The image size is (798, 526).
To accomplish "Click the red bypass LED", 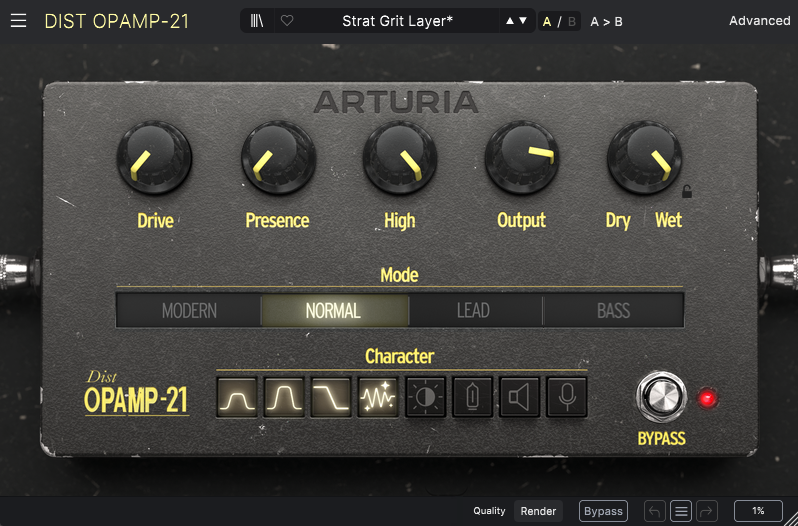I will point(707,398).
